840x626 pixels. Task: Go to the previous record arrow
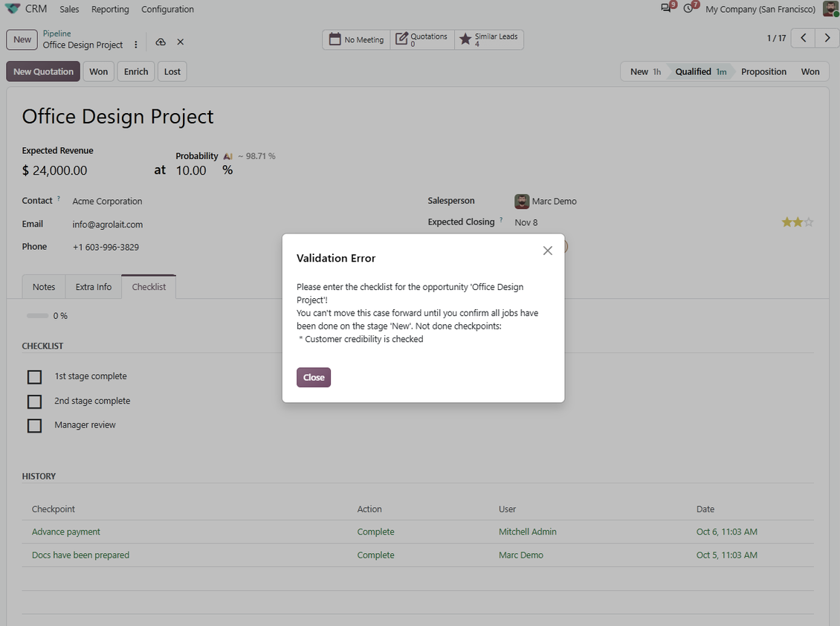point(803,38)
